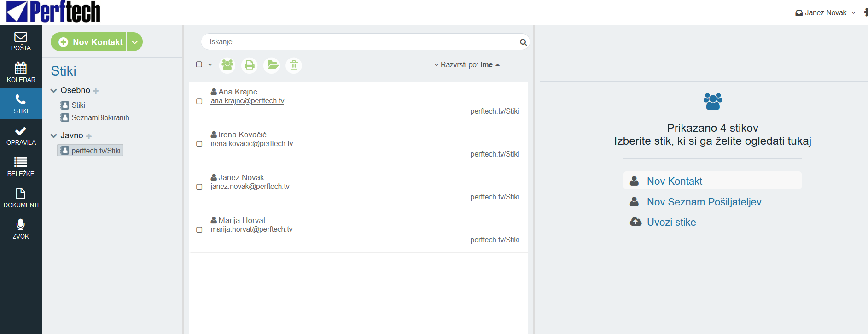
Task: Delete selected contacts with trash icon
Action: click(x=294, y=65)
